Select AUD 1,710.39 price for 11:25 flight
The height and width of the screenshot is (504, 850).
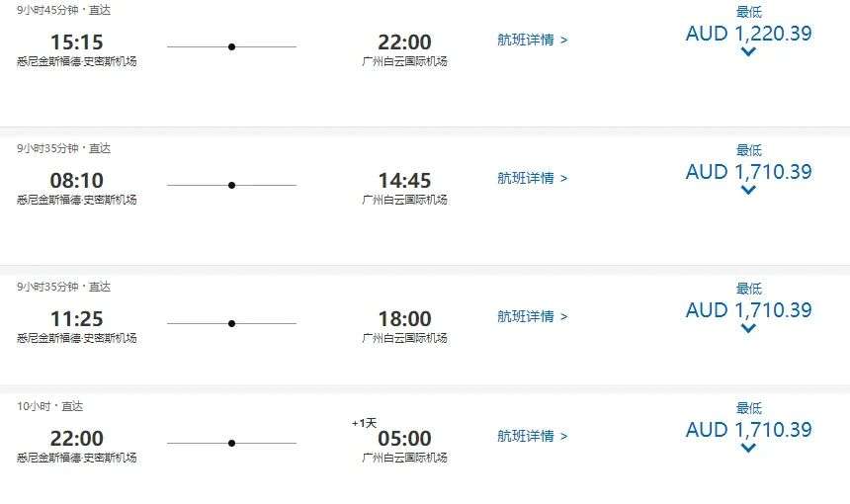click(748, 310)
